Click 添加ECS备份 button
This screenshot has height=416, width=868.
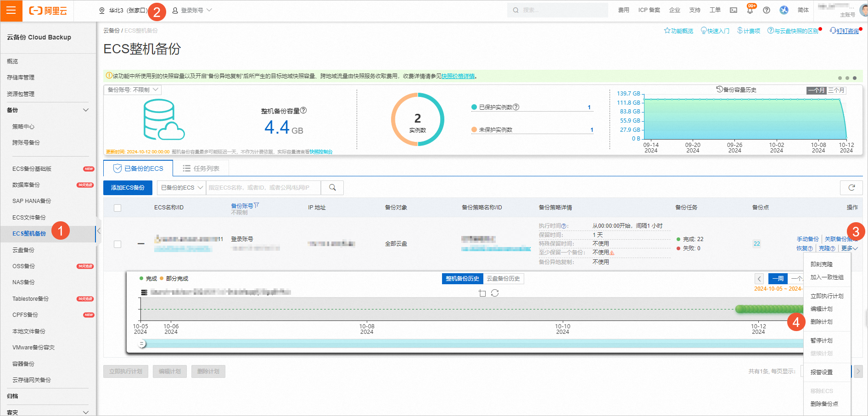coord(128,188)
